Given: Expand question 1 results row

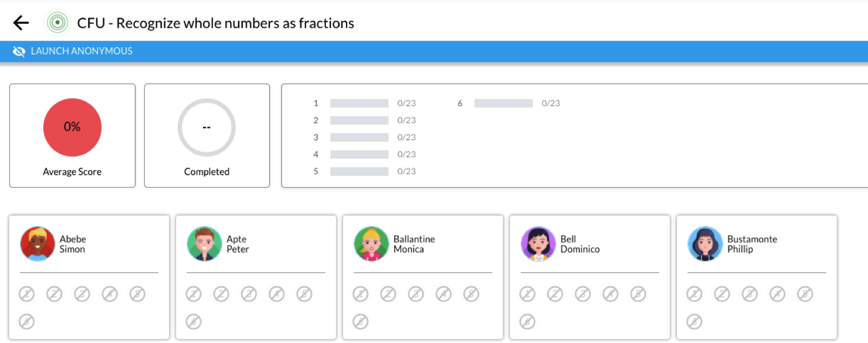Looking at the screenshot, I should 359,103.
